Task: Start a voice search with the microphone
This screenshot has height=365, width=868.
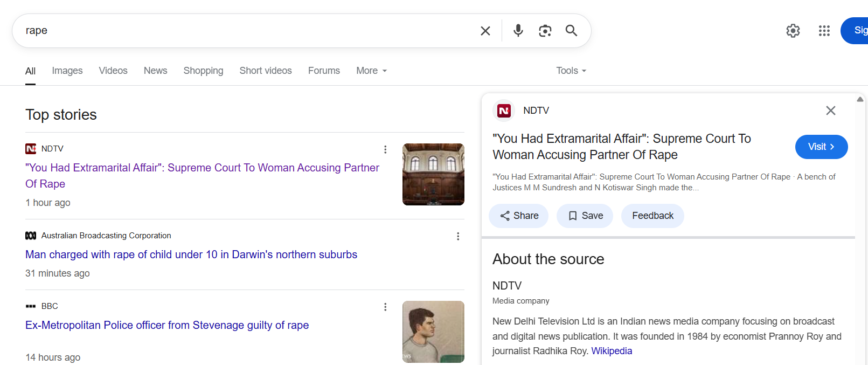Action: [518, 31]
